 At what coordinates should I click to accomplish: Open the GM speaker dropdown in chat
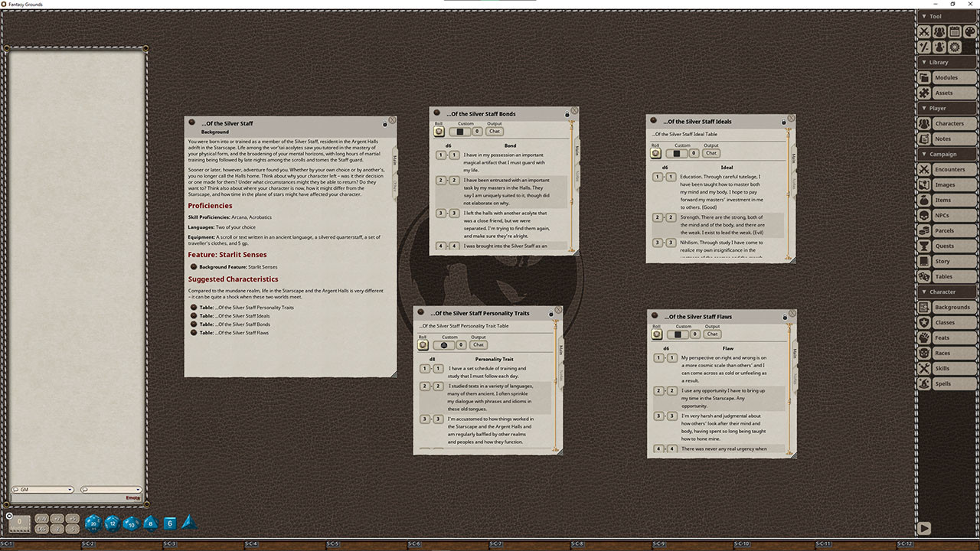(x=70, y=490)
